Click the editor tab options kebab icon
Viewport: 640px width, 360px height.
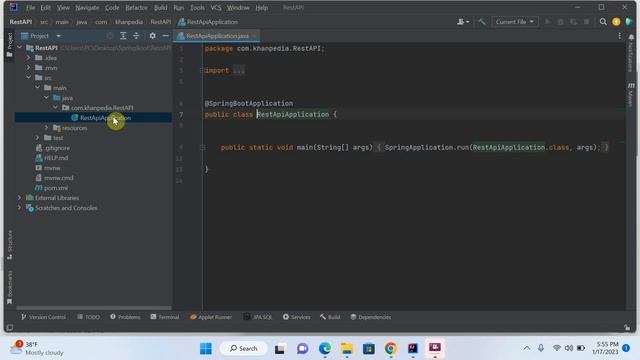620,36
